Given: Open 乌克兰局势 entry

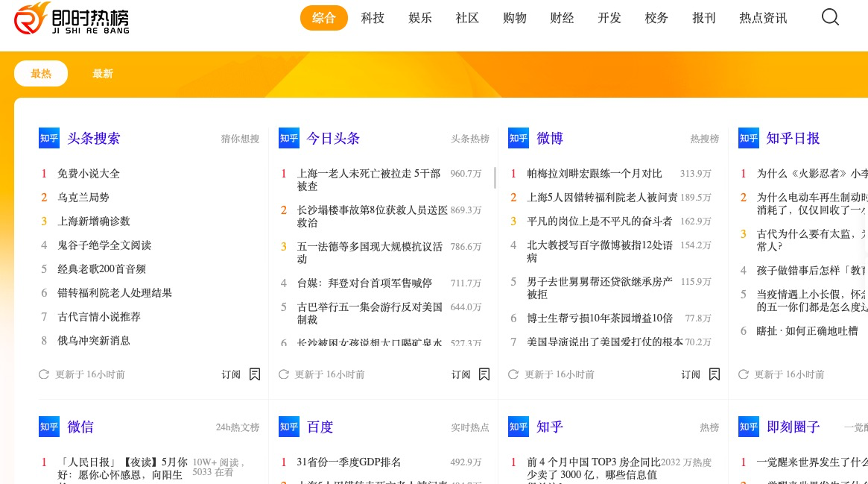Looking at the screenshot, I should click(x=83, y=197).
